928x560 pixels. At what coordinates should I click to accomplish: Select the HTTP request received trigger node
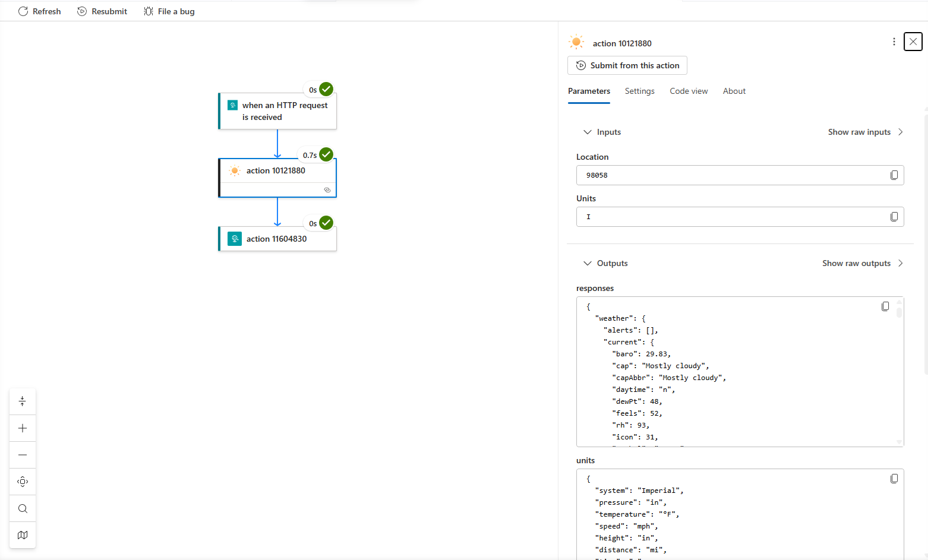click(277, 111)
